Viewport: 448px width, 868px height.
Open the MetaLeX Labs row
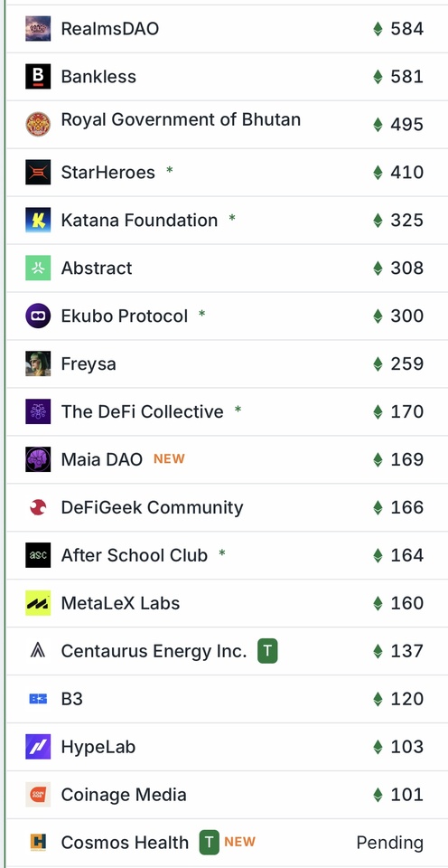(227, 603)
